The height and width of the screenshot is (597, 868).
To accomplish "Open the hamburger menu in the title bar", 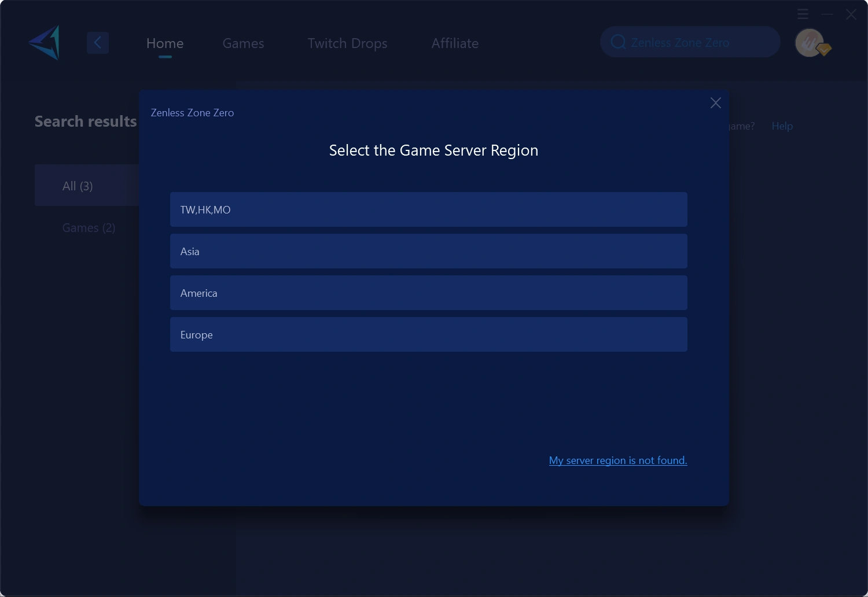I will pos(803,14).
